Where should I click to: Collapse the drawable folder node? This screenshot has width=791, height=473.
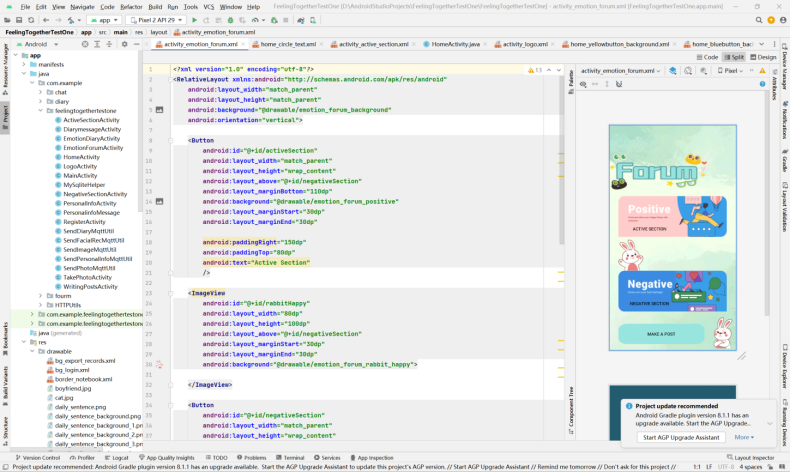[32, 351]
